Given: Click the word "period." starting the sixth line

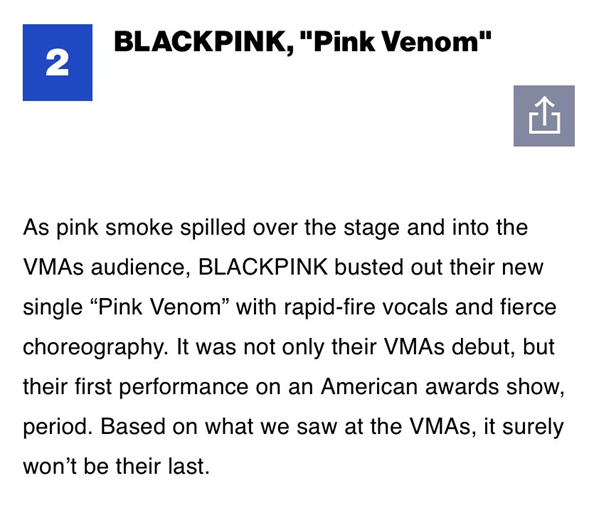Looking at the screenshot, I should [58, 427].
